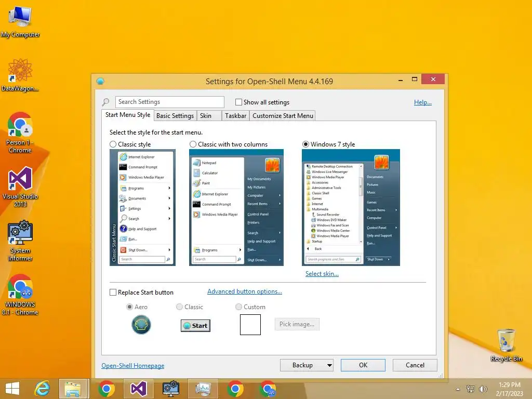Launch Internet Explorer from taskbar

coord(43,389)
